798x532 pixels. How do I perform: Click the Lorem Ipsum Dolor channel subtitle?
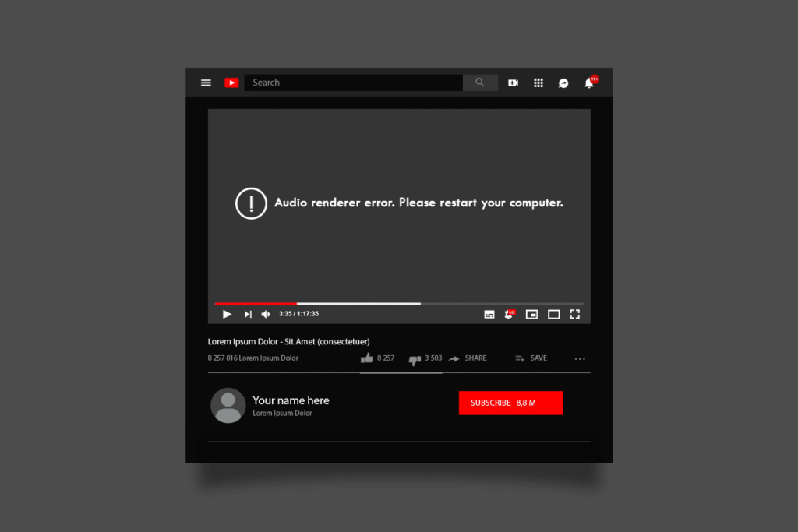click(282, 413)
